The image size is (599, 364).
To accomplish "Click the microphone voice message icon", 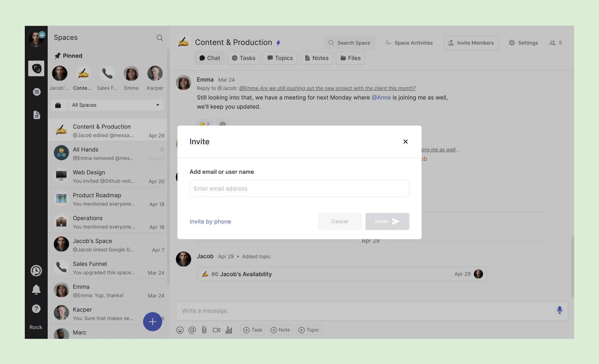I will click(x=559, y=310).
